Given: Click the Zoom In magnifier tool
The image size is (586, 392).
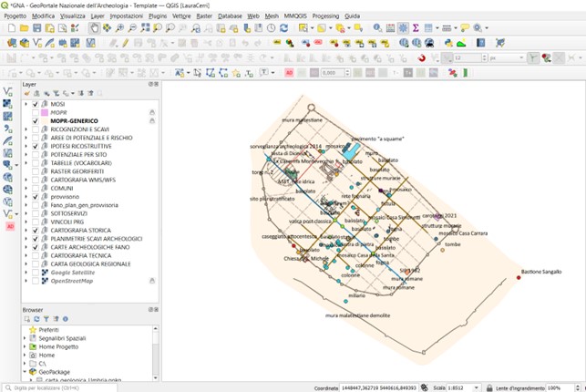Looking at the screenshot, I should (120, 28).
